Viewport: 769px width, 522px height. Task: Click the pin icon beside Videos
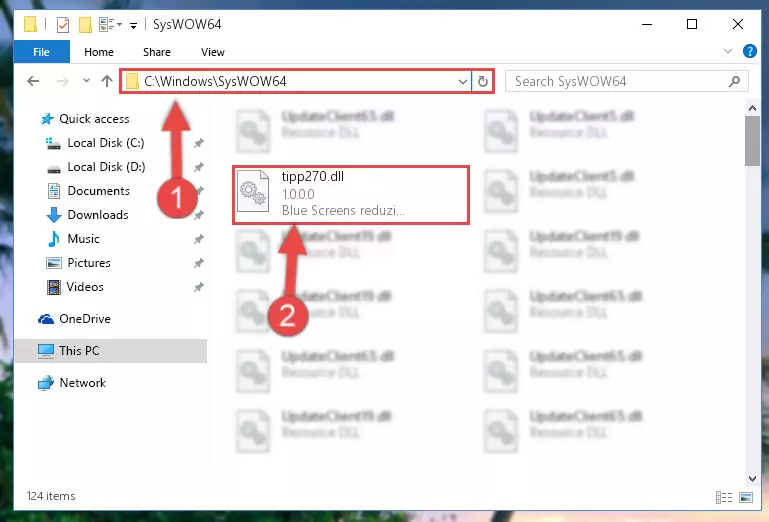[198, 287]
